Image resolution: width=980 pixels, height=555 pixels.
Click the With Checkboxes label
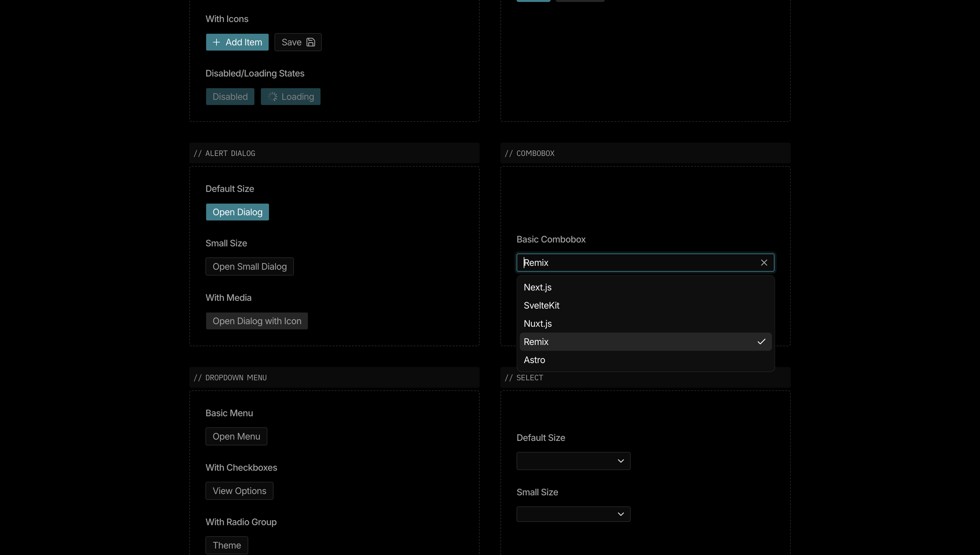point(241,468)
